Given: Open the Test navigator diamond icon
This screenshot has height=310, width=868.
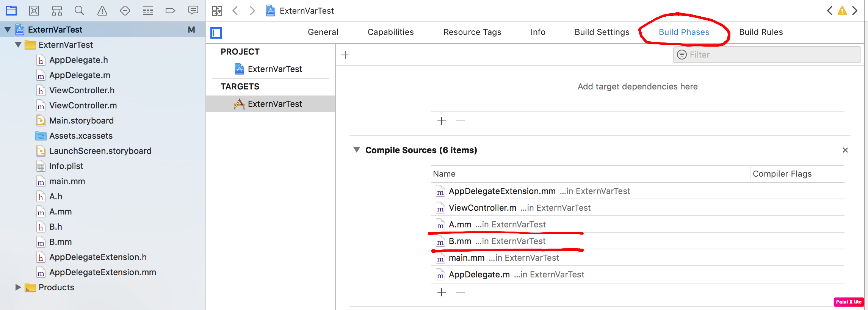Looking at the screenshot, I should pos(125,11).
